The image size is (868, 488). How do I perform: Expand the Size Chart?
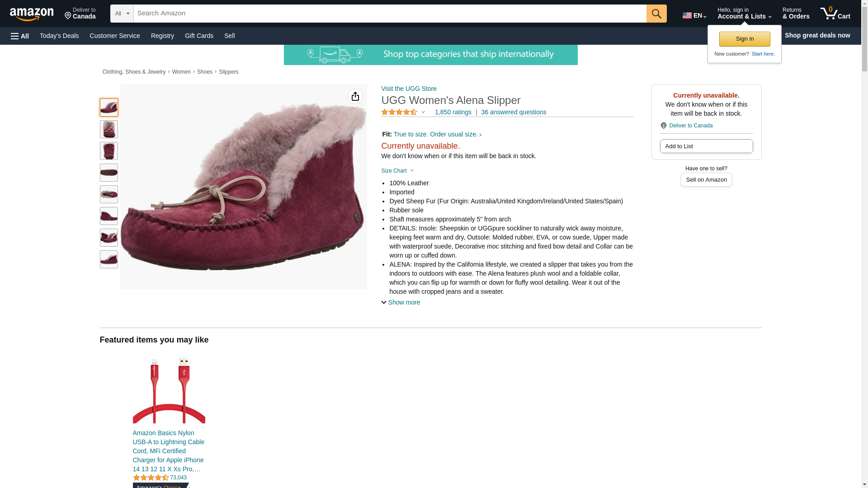(397, 171)
